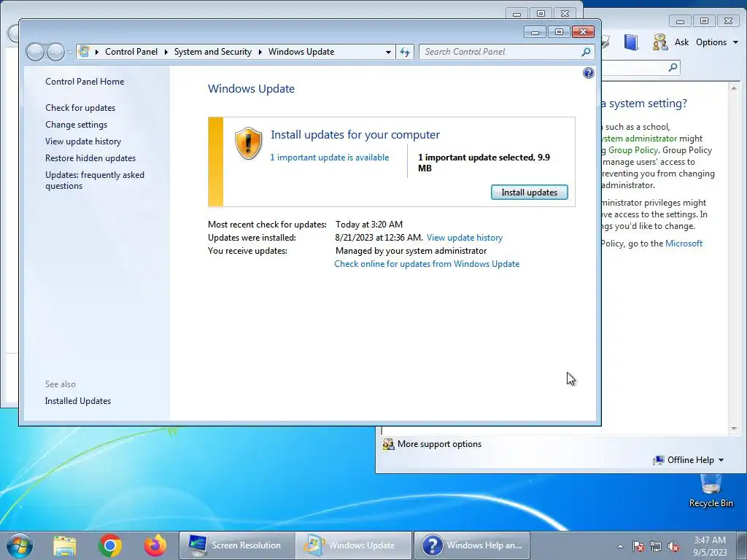Open Installed Updates under See also
The height and width of the screenshot is (560, 747).
78,401
